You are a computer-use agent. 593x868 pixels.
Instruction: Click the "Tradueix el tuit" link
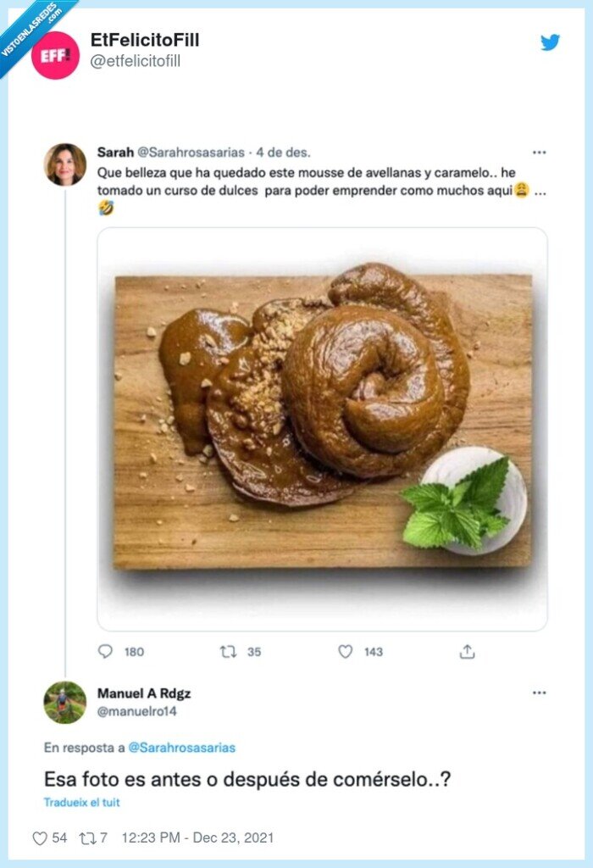(x=81, y=802)
